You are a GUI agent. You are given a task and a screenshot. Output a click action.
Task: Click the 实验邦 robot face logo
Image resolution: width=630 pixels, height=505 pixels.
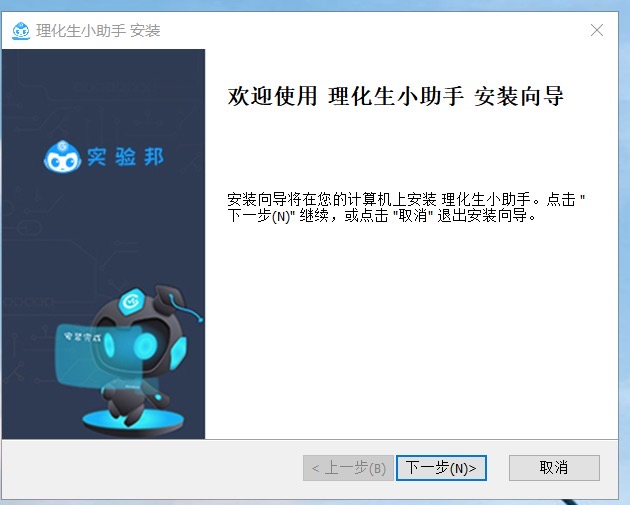62,157
